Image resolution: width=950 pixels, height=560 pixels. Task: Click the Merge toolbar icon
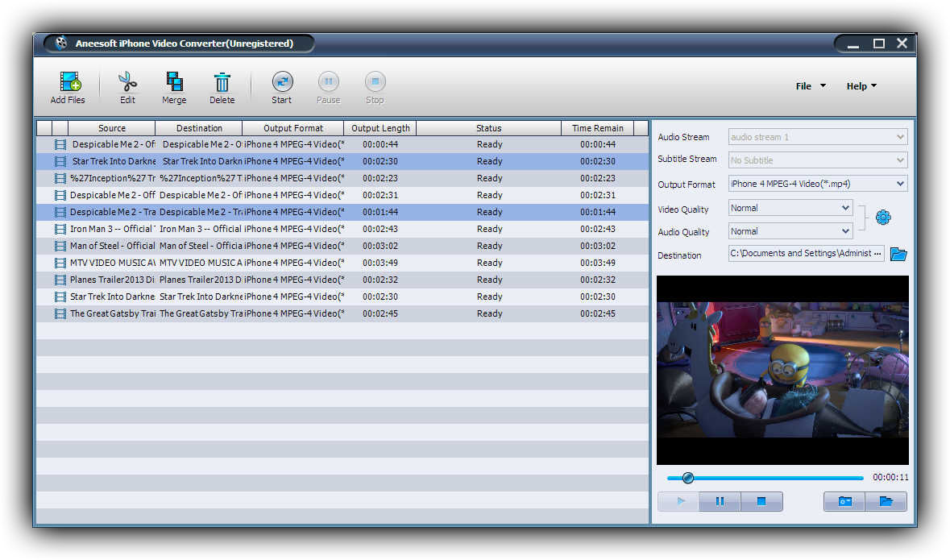(x=175, y=81)
